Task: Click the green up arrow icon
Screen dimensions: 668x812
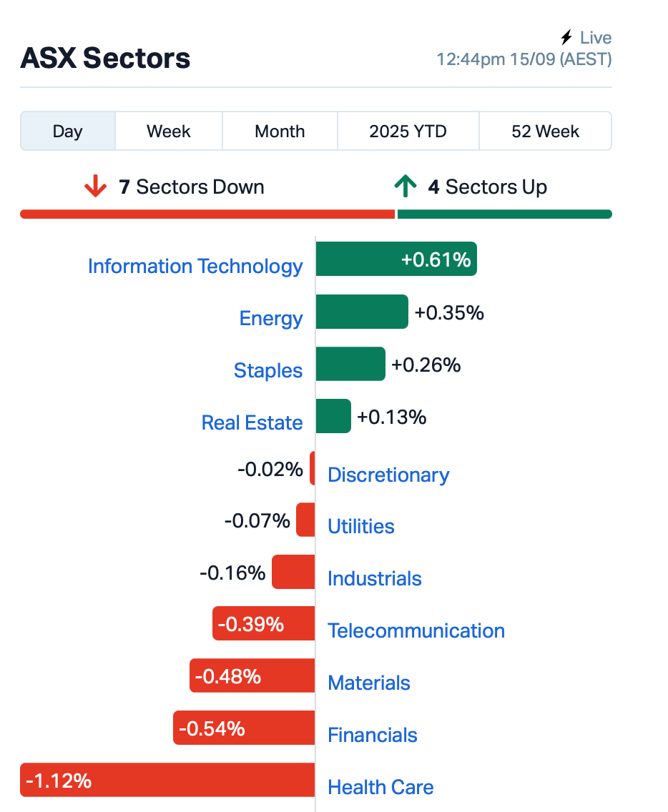Action: [405, 187]
